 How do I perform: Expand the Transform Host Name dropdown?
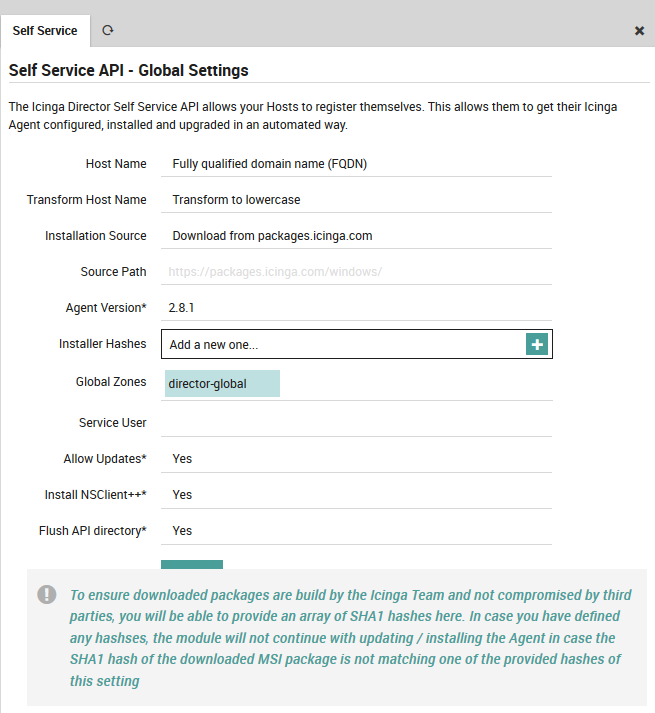[356, 200]
